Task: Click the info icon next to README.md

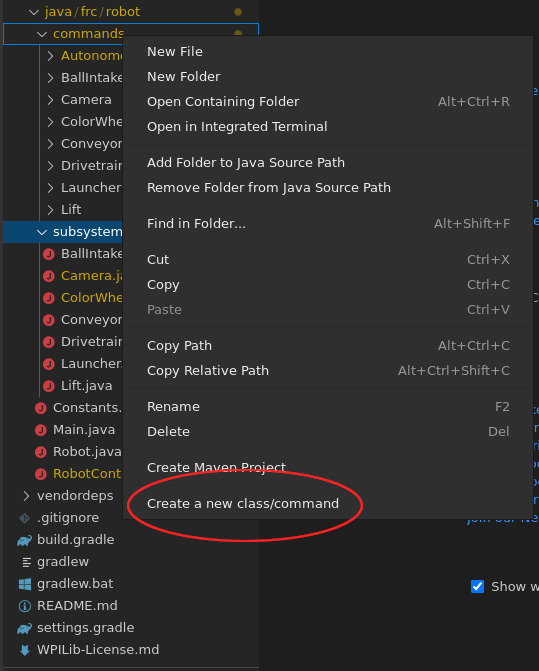Action: (x=25, y=606)
